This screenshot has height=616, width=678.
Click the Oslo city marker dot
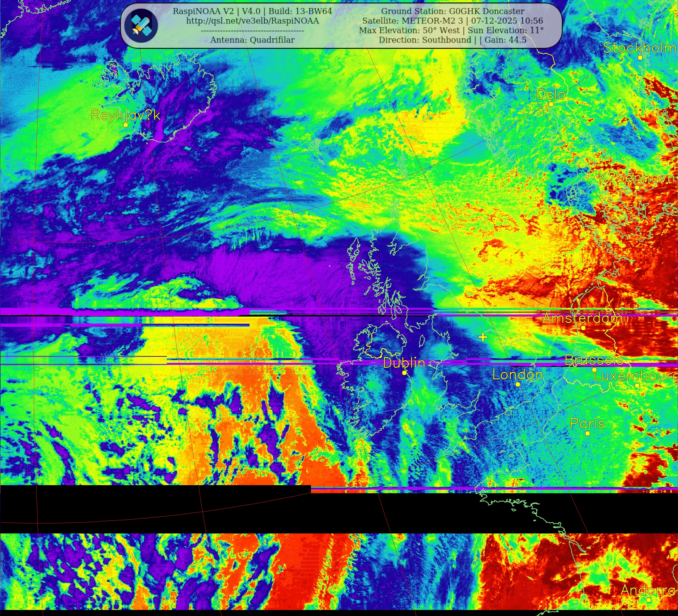click(x=551, y=104)
